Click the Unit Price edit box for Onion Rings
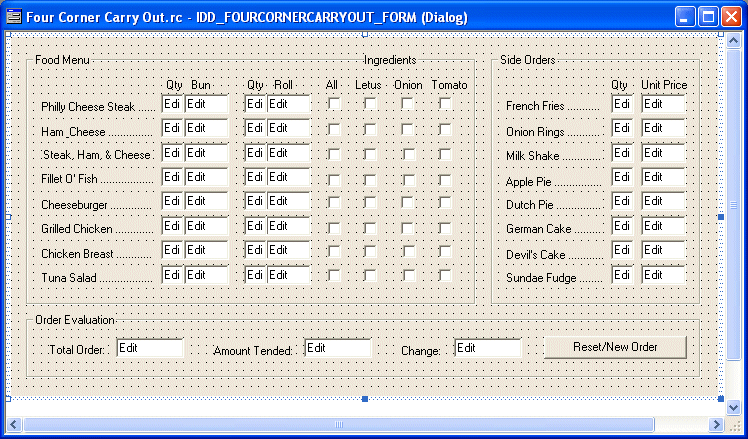This screenshot has width=748, height=439. (x=664, y=128)
